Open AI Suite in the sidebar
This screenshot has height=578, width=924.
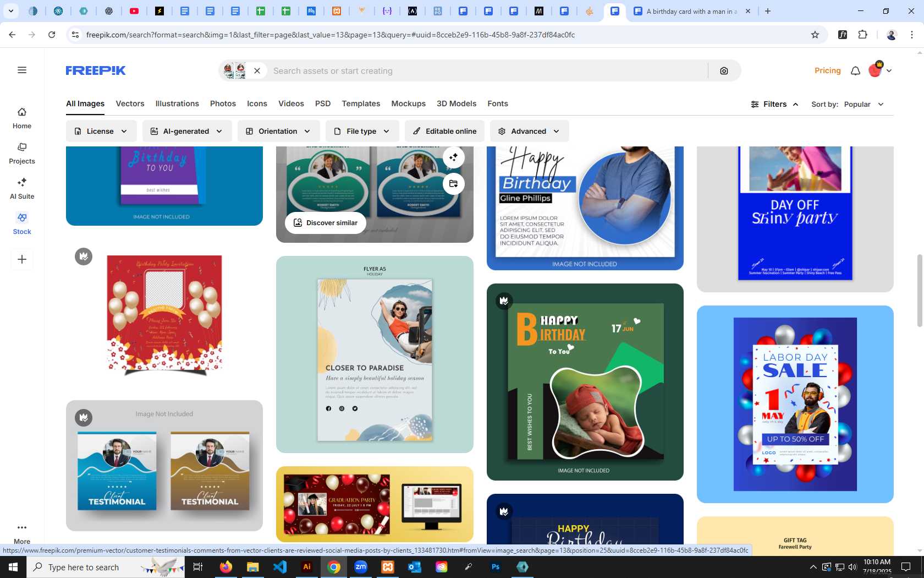pos(22,189)
